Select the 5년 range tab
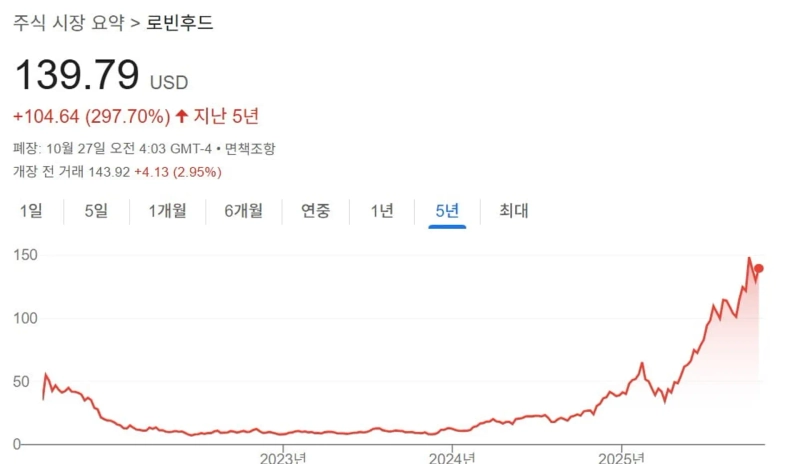The height and width of the screenshot is (464, 800). point(447,211)
